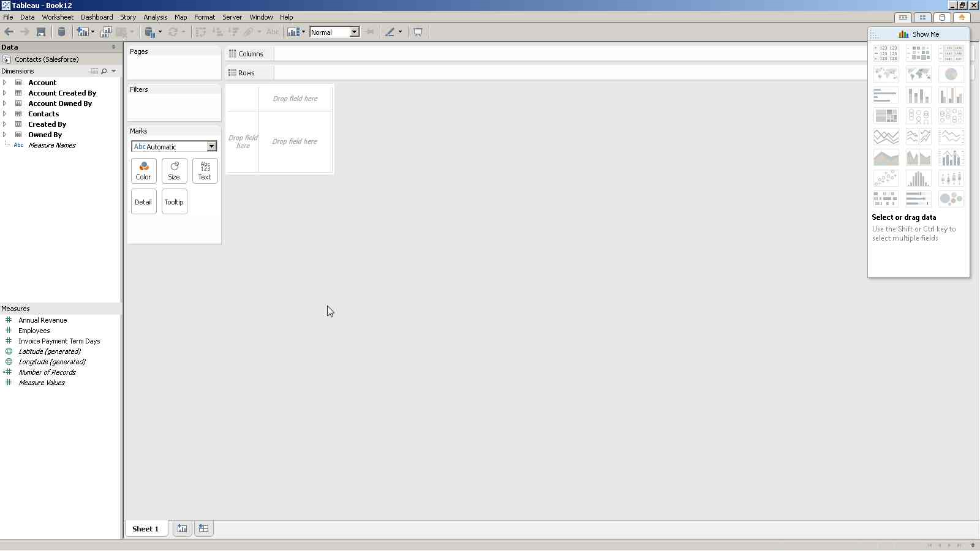
Task: Click the view data icon in Dimensions header
Action: tap(94, 71)
